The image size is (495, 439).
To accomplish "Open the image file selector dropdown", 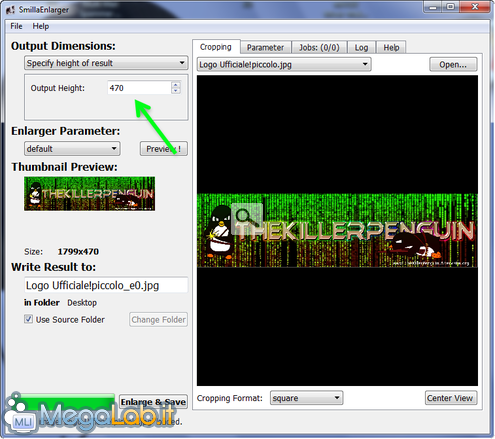I will [x=284, y=64].
